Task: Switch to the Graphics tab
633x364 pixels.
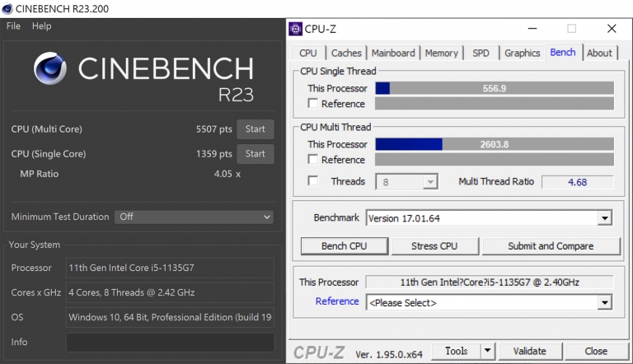Action: pos(522,54)
